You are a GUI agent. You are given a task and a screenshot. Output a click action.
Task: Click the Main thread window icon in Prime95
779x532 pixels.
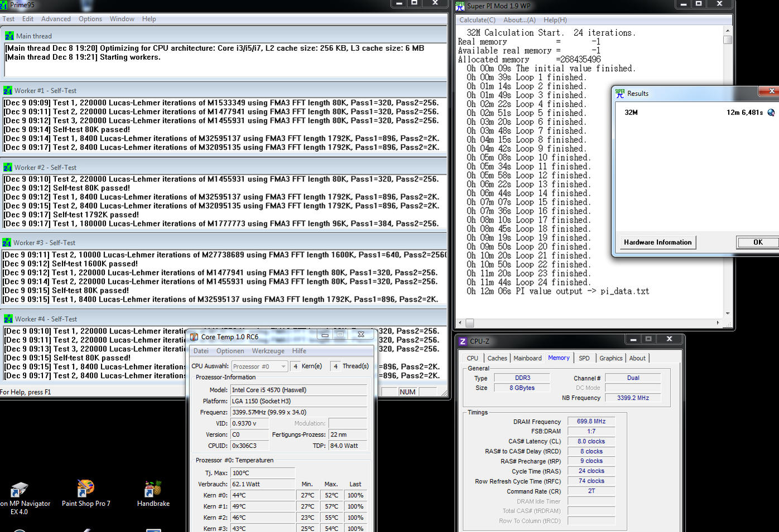click(x=9, y=36)
